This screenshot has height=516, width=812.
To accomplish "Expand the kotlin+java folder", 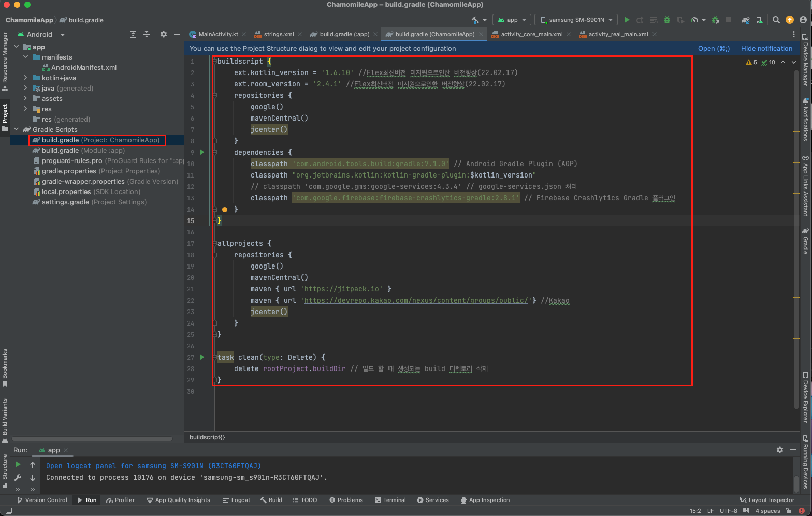I will click(25, 78).
